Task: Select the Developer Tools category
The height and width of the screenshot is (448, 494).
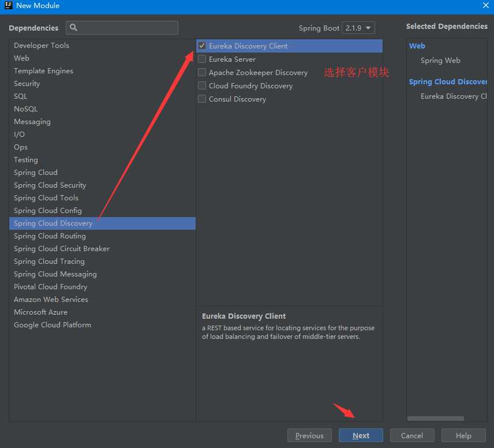Action: click(102, 46)
